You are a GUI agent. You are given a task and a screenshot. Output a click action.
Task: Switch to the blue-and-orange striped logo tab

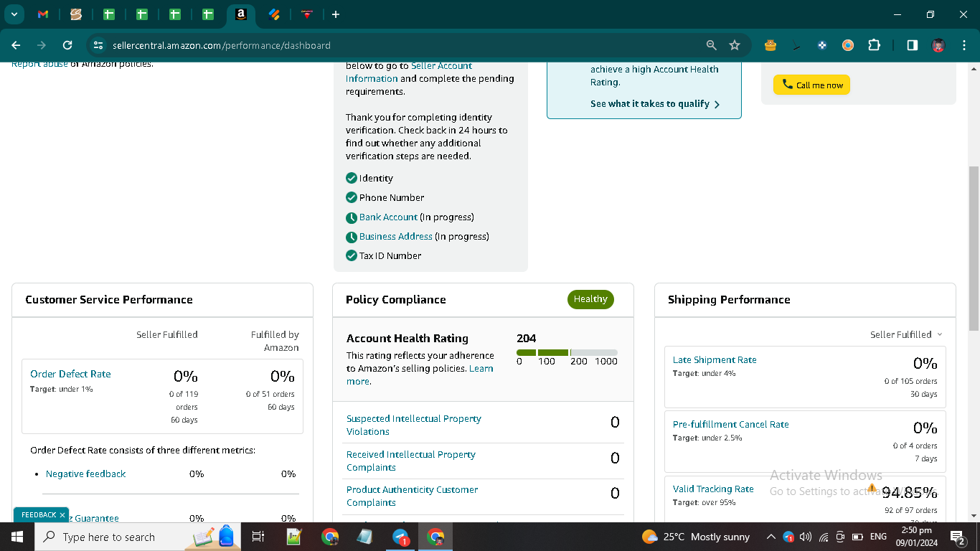(274, 14)
